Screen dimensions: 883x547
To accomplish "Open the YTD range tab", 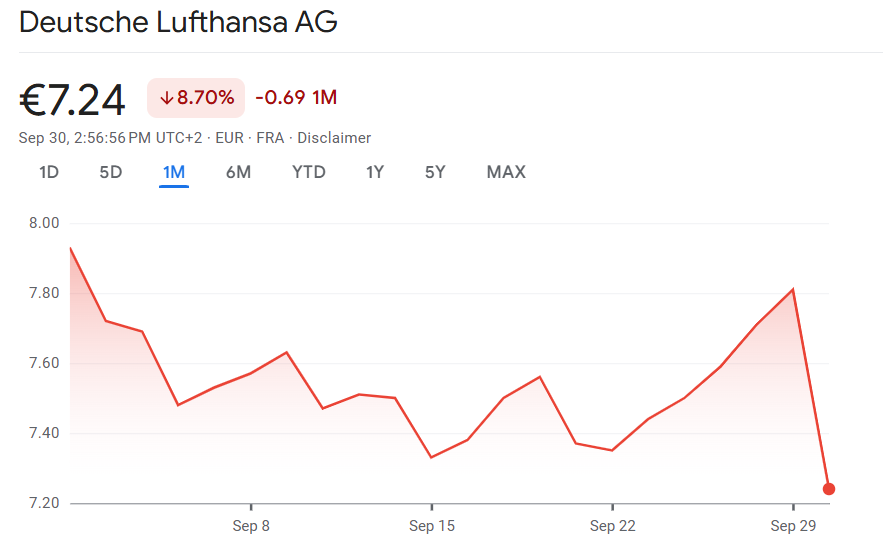I will click(309, 172).
